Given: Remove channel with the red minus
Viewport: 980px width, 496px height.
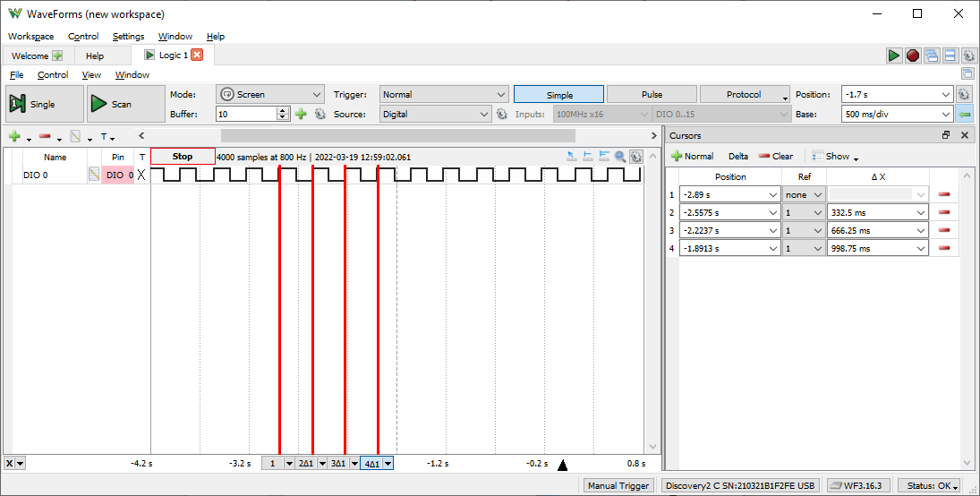Looking at the screenshot, I should tap(45, 136).
